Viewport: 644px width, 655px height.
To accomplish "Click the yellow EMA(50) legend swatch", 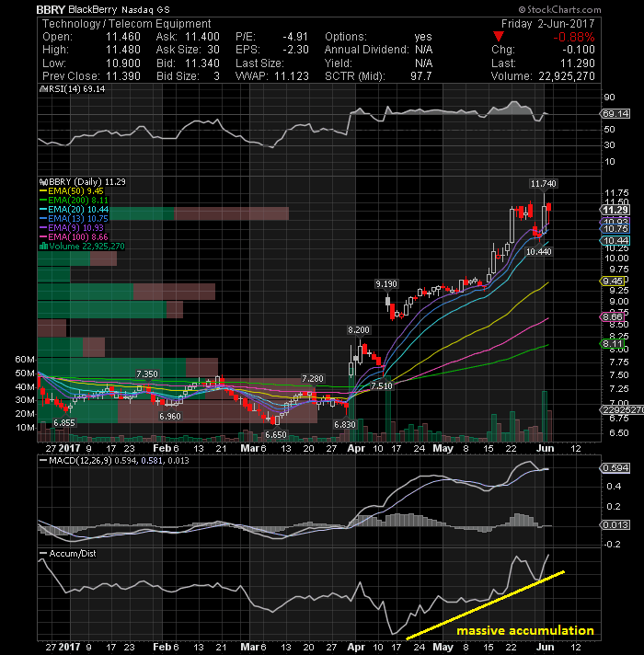I will coord(43,191).
